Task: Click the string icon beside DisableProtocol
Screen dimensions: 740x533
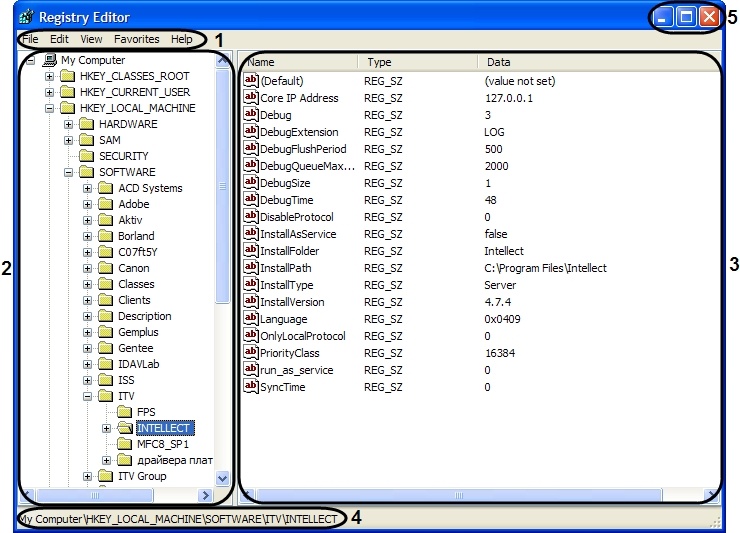Action: pos(251,216)
